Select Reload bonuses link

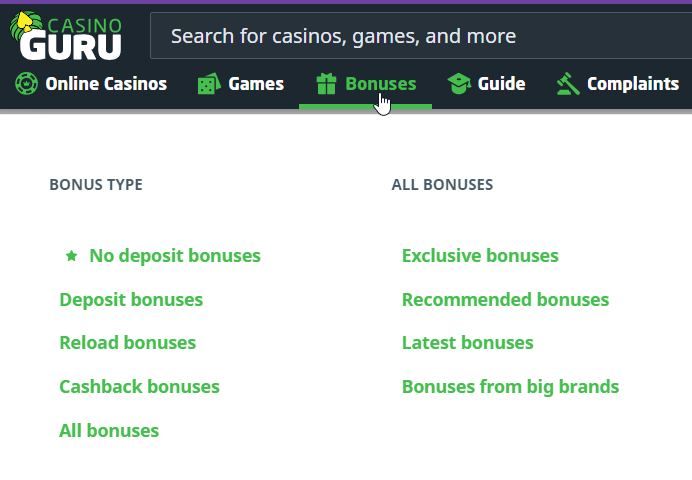pos(127,343)
